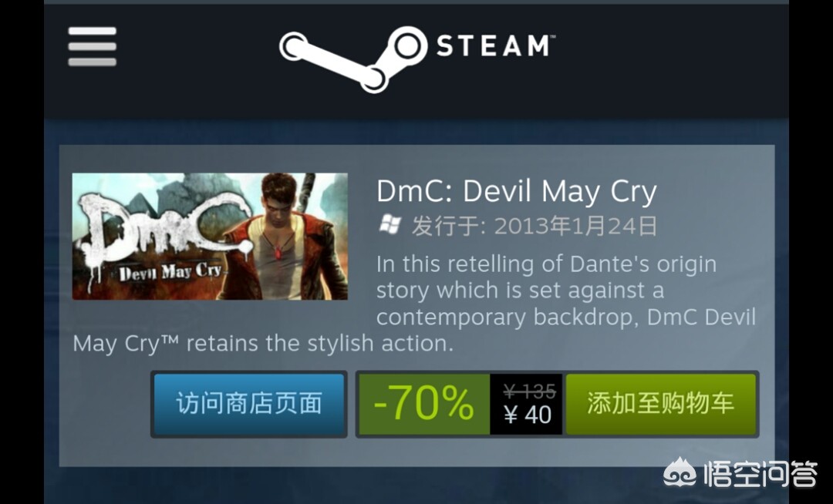Image resolution: width=833 pixels, height=504 pixels.
Task: Click the Steam piston logo icon
Action: (353, 59)
